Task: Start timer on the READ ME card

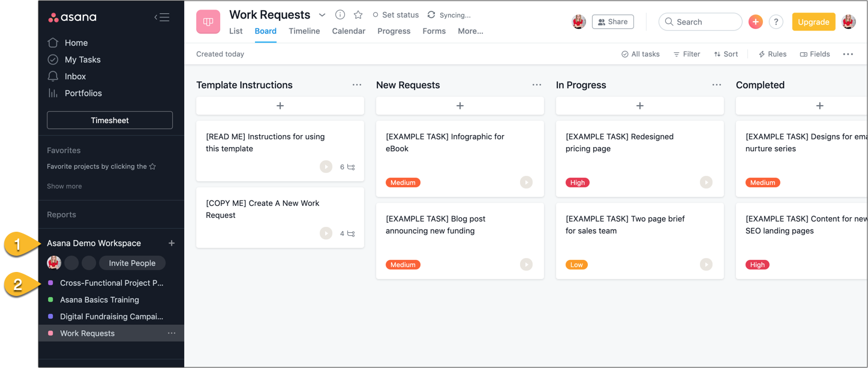Action: click(326, 167)
